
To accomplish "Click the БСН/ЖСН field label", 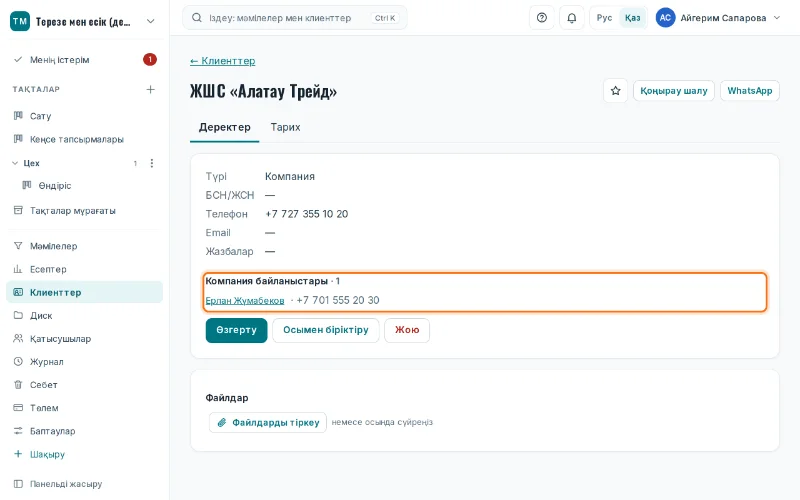I will coord(230,195).
